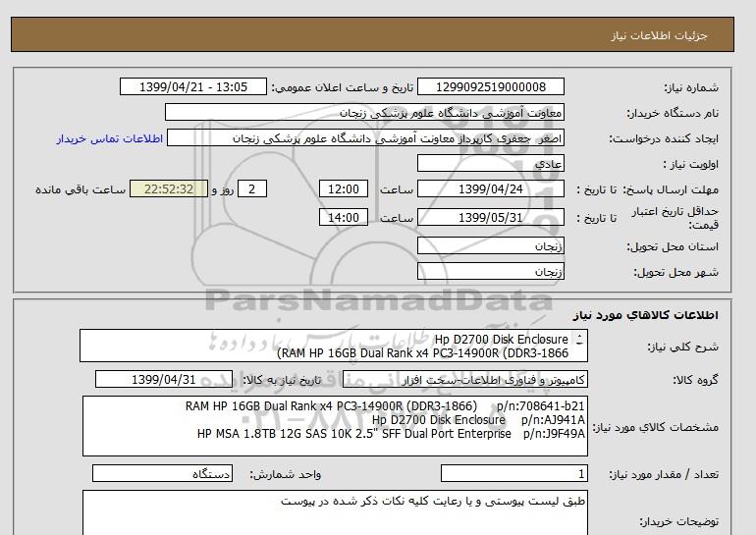Click the شماره نیاز field 1299092519000008
The width and height of the screenshot is (756, 535).
coord(490,86)
